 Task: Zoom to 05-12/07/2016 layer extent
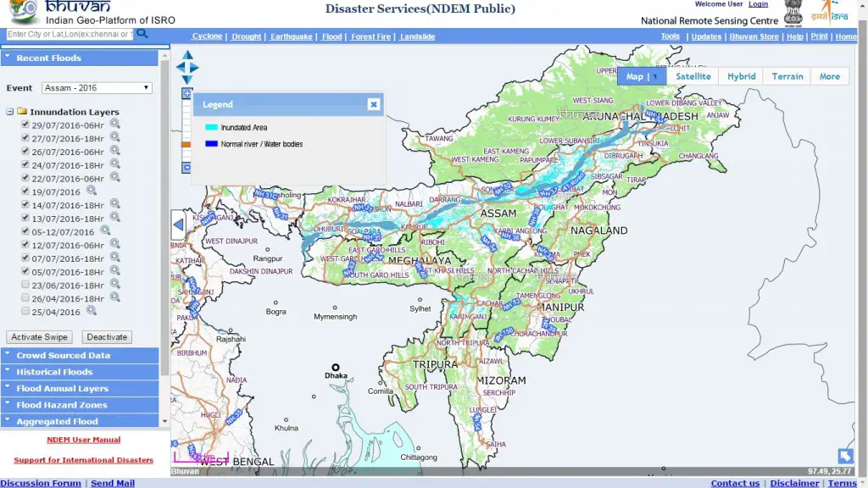pyautogui.click(x=105, y=230)
